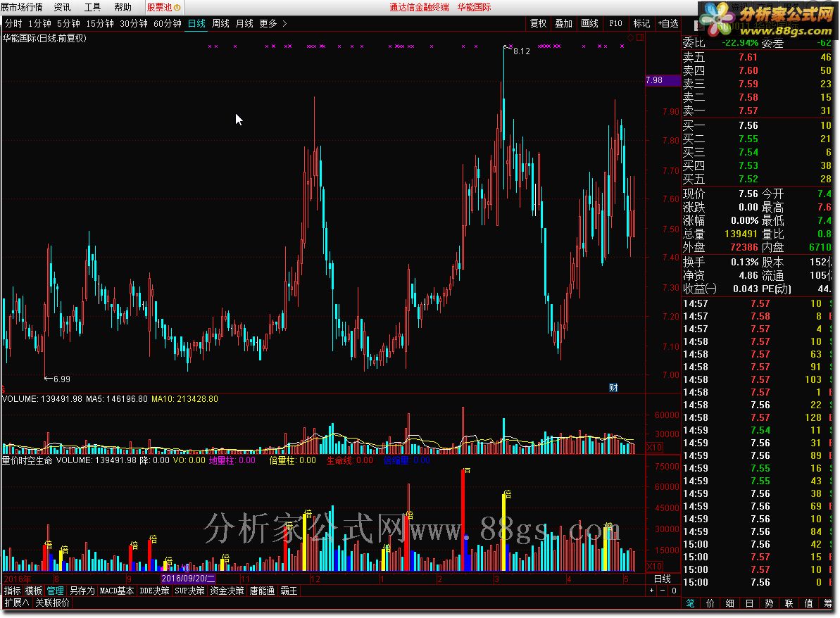
Task: Click the 0 reset button under the chart
Action: point(674,591)
